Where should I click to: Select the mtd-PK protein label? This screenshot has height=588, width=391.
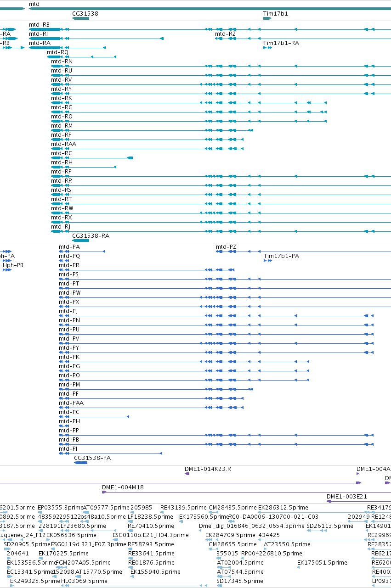[x=69, y=357]
